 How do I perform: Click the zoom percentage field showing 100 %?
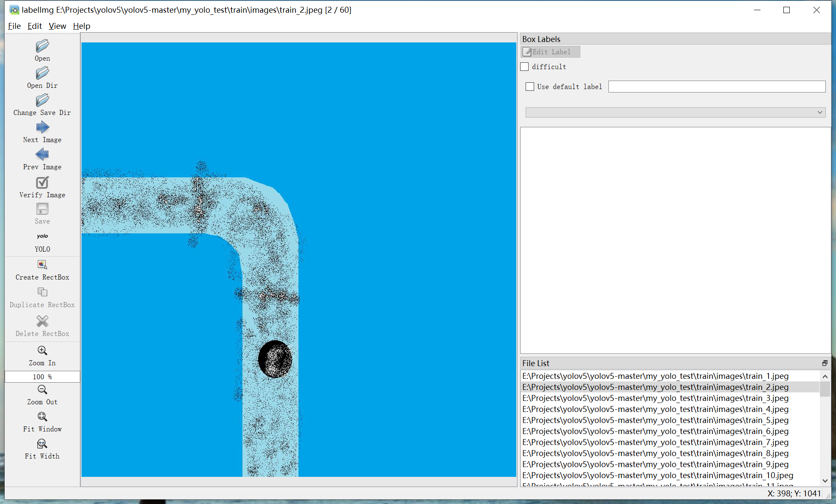point(42,377)
